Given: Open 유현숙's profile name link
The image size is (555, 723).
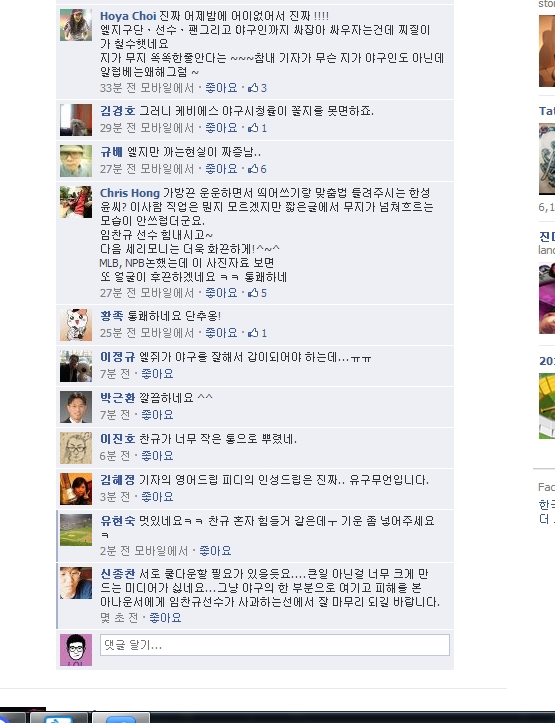Looking at the screenshot, I should coord(118,521).
